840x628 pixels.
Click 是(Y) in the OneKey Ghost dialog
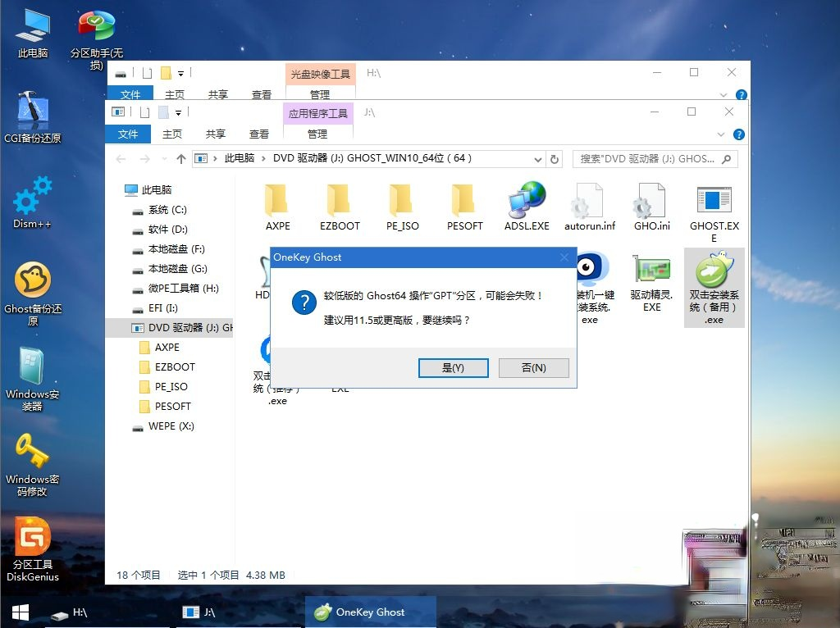[x=453, y=368]
